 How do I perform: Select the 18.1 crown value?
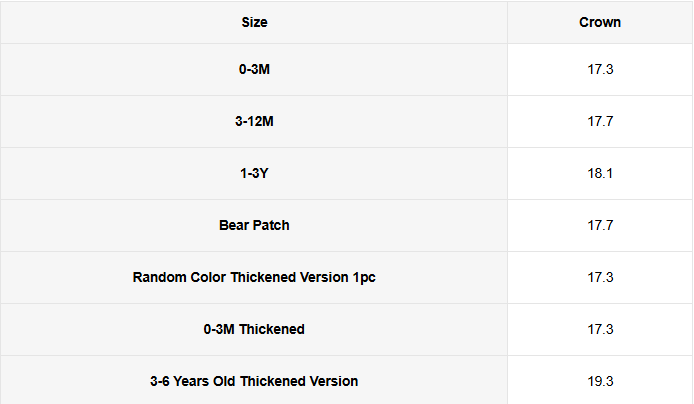tap(600, 173)
